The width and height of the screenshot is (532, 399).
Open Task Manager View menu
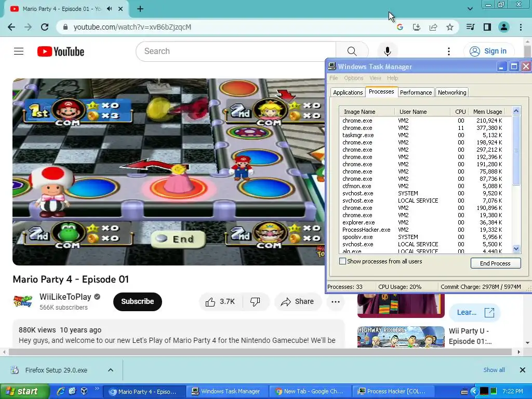pos(375,78)
